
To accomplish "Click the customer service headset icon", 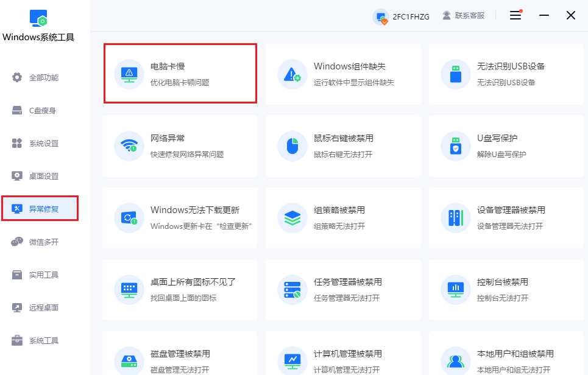I will (x=446, y=15).
